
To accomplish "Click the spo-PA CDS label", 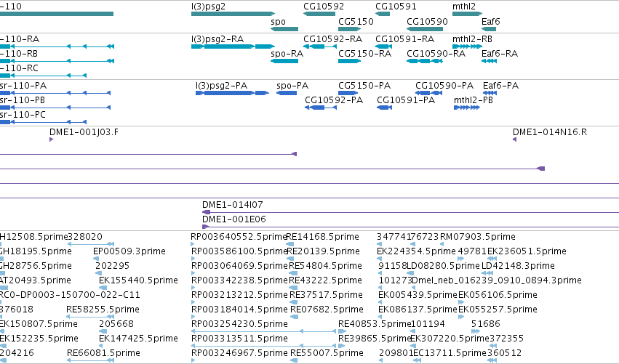I will click(292, 86).
